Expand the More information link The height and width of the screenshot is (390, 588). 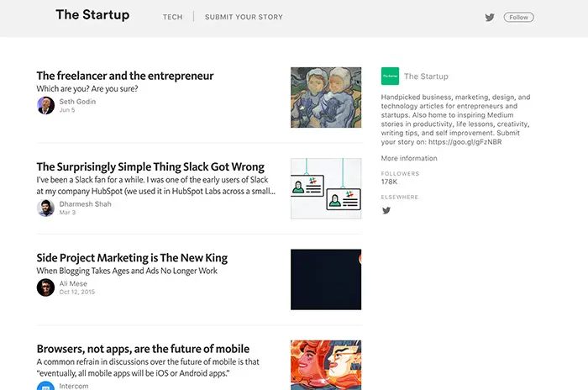coord(408,158)
